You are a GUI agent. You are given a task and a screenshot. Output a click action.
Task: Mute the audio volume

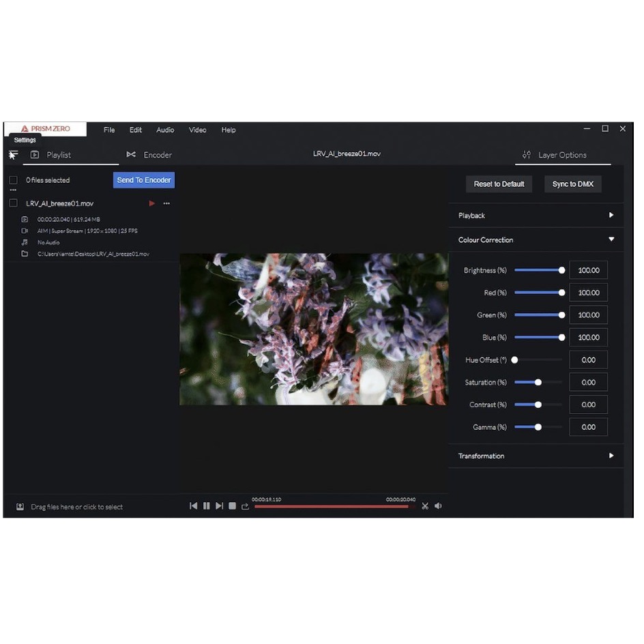click(438, 506)
